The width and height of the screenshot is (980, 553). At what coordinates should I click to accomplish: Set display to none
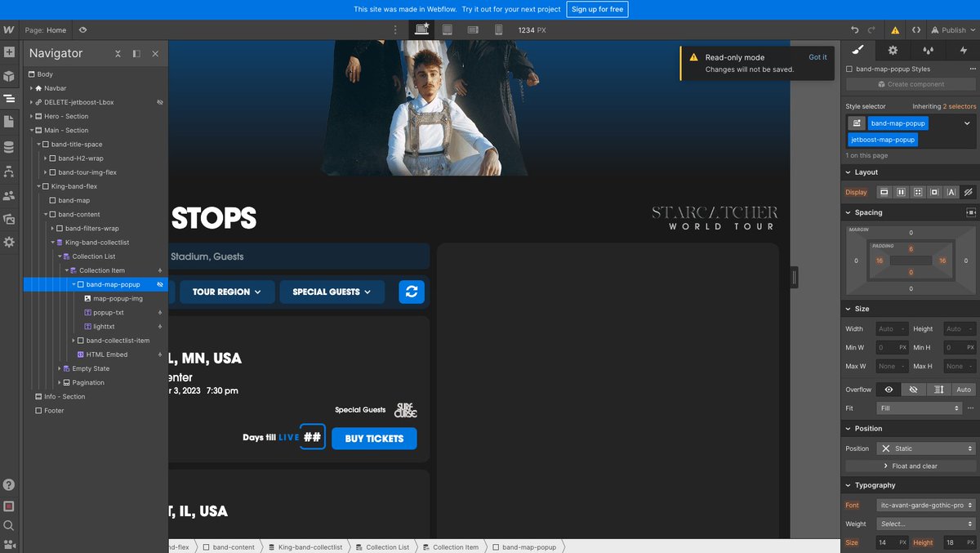968,193
